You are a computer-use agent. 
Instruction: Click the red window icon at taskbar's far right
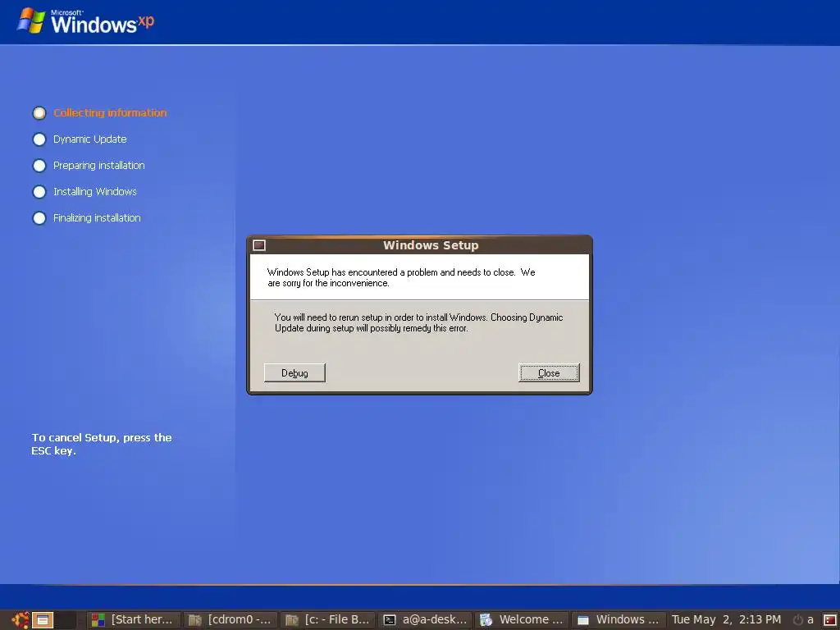pos(830,620)
